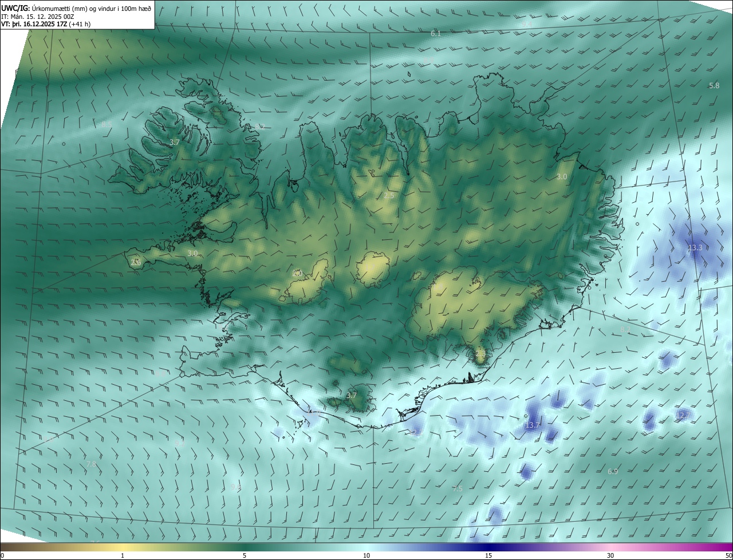
Task: Pick the pale pink color above the 30 tick
Action: 610,547
